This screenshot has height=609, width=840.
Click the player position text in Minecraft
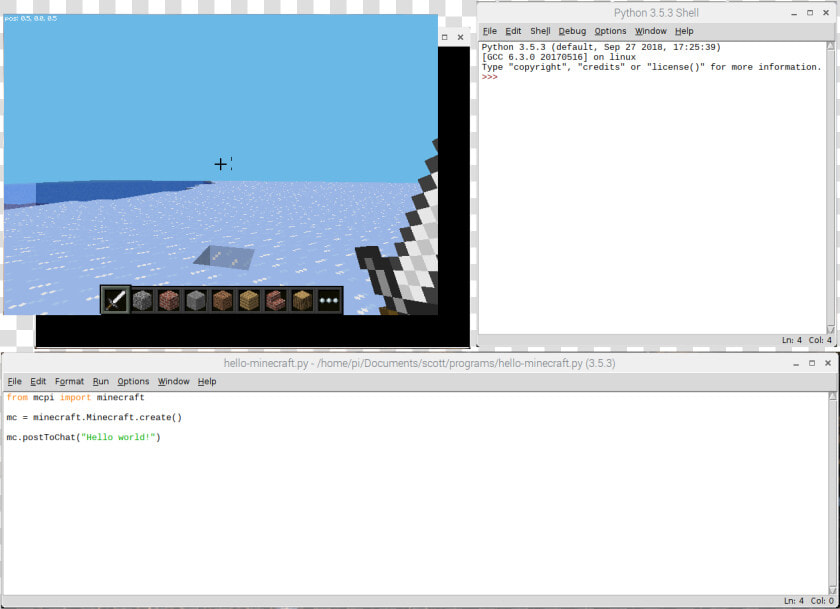coord(31,18)
